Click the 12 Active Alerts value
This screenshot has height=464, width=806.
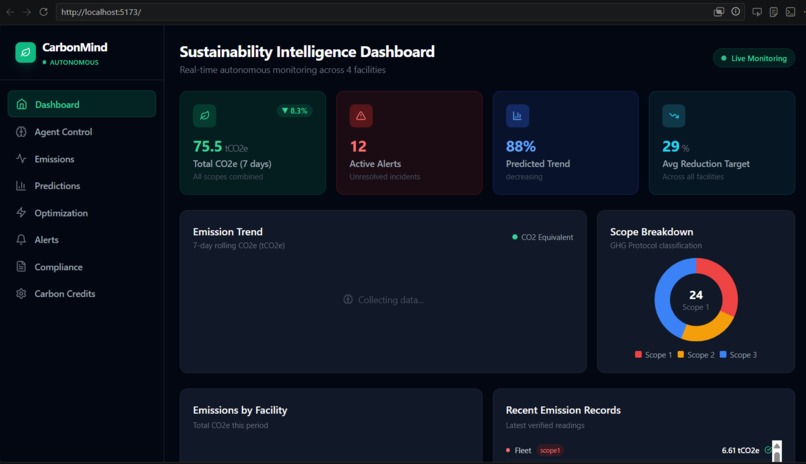point(358,146)
